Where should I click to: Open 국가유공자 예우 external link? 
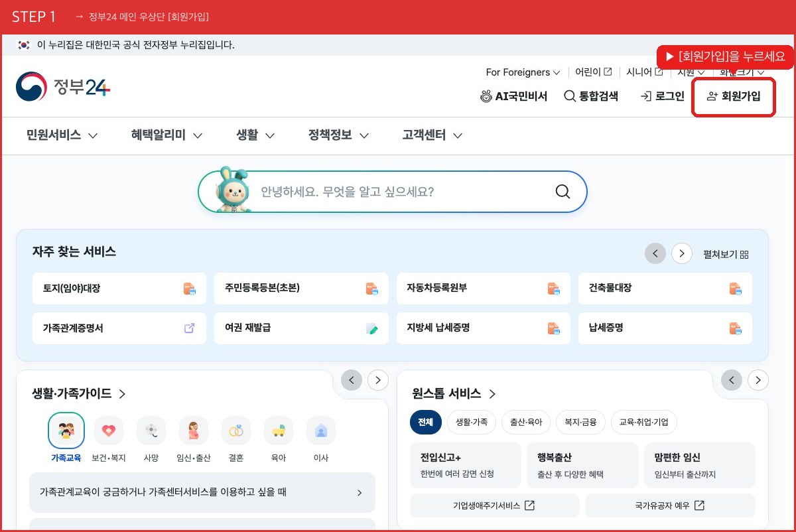(670, 505)
